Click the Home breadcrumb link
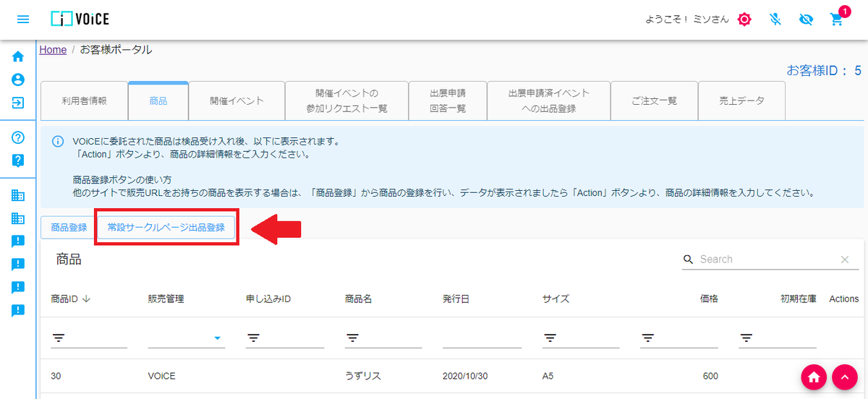 53,50
